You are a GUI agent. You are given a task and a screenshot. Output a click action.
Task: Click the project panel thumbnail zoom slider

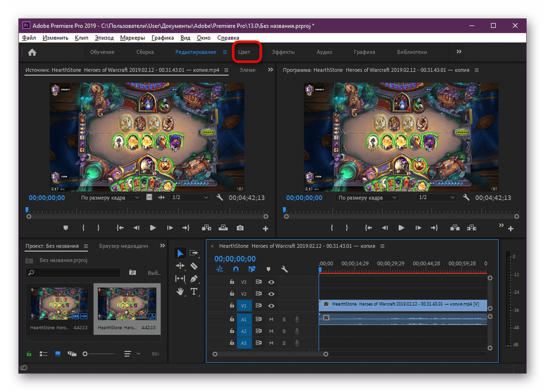coord(85,354)
